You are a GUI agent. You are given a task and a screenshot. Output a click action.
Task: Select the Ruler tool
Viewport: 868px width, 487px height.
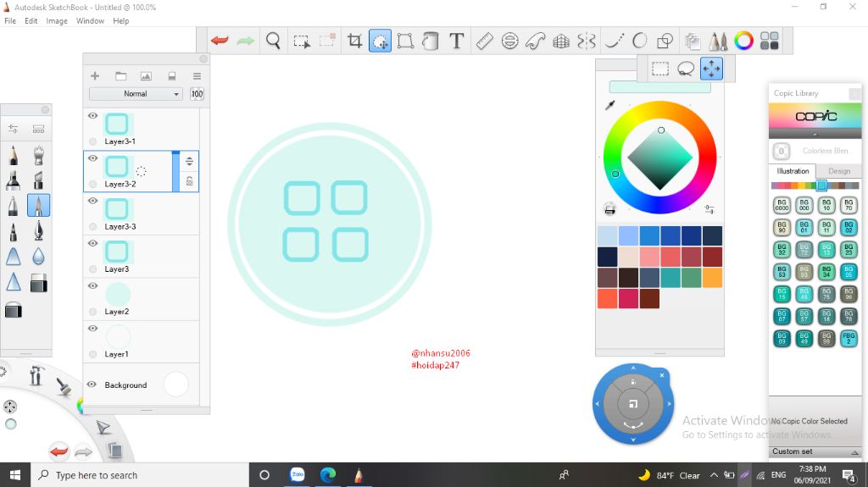pos(484,41)
